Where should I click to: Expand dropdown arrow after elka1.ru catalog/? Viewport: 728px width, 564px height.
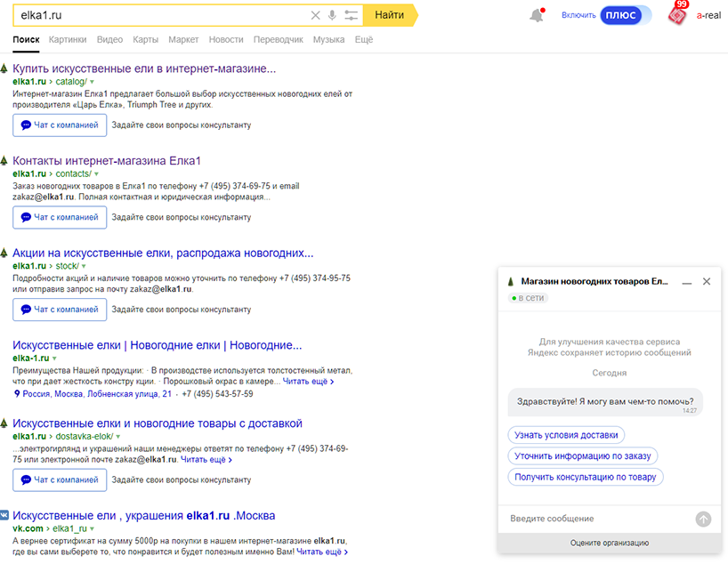coord(92,82)
